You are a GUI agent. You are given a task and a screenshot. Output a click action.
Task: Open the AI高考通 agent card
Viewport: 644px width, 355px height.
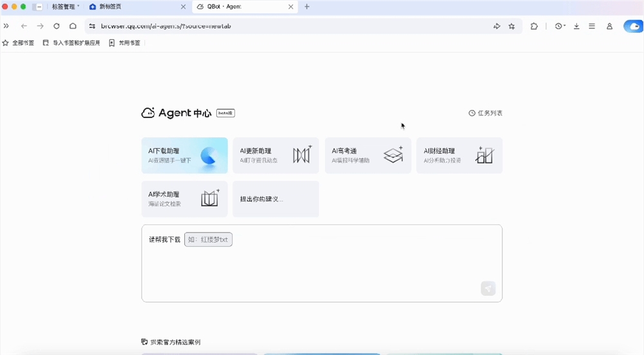point(368,155)
